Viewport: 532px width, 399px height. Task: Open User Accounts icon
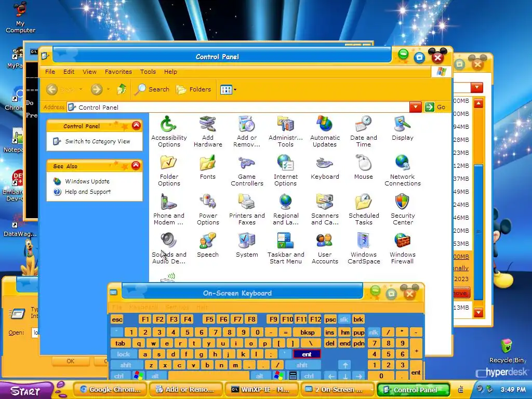pyautogui.click(x=325, y=249)
